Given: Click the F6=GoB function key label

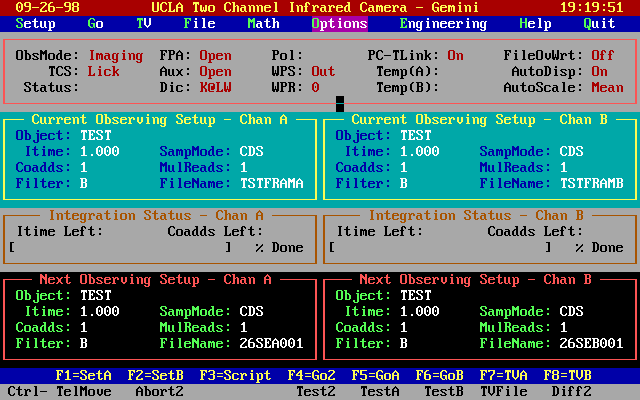Looking at the screenshot, I should click(x=440, y=375).
